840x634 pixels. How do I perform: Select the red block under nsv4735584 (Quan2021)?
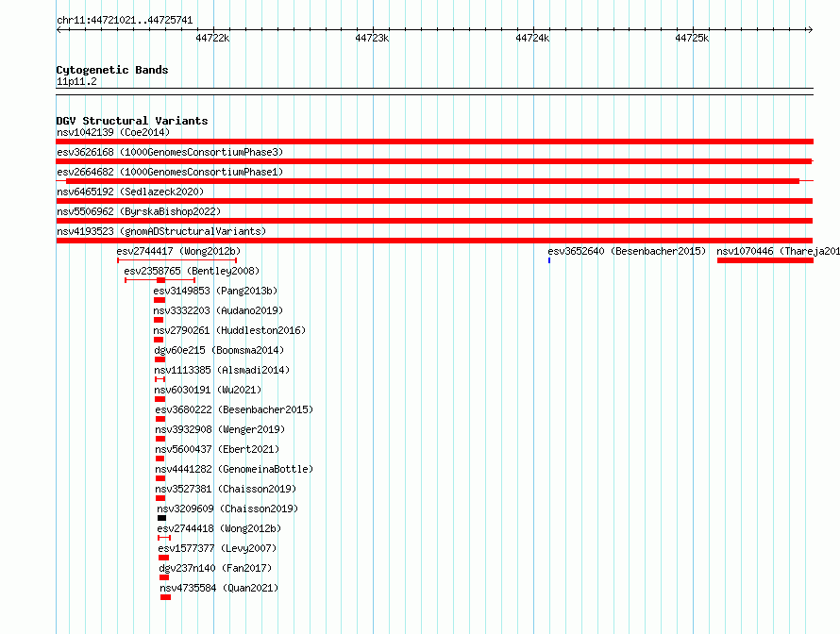tap(165, 597)
